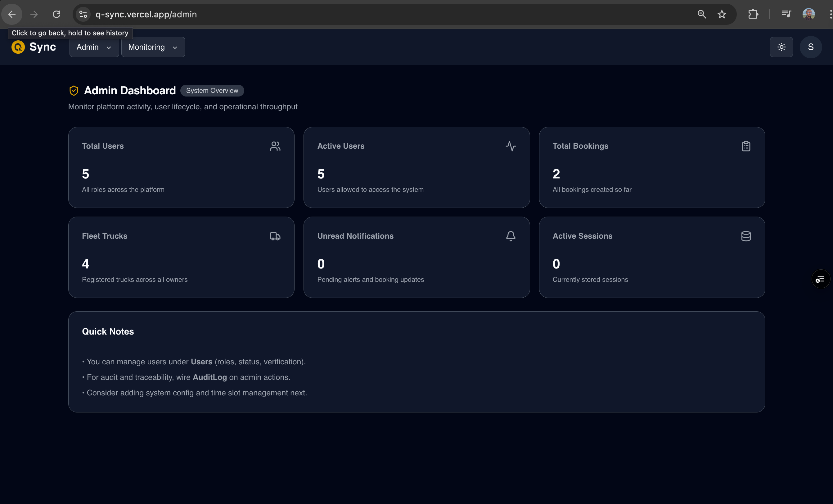
Task: Open the Monitoring dropdown menu
Action: 153,47
